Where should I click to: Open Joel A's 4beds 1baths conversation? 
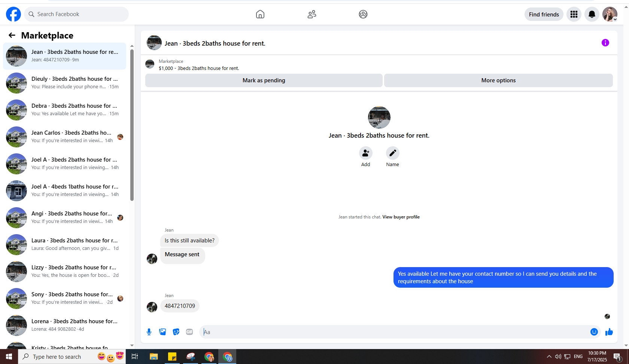(x=64, y=191)
